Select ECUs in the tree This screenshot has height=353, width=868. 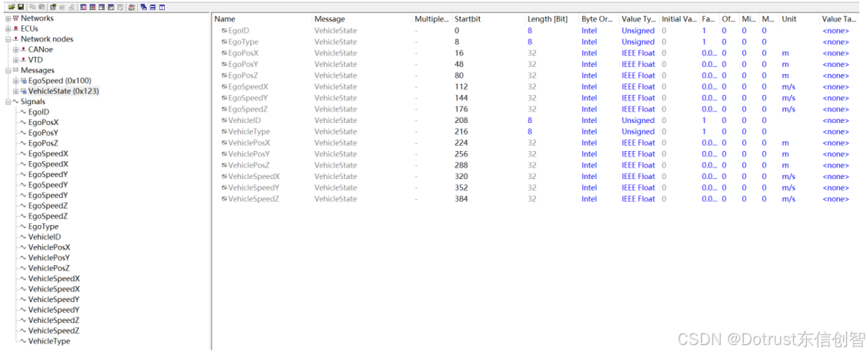pyautogui.click(x=29, y=29)
